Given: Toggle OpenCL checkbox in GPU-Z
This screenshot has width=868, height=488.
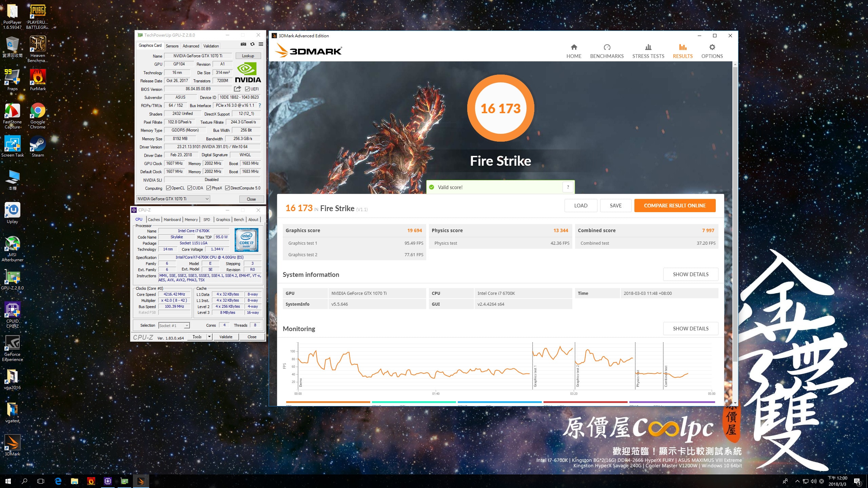Looking at the screenshot, I should (x=168, y=188).
